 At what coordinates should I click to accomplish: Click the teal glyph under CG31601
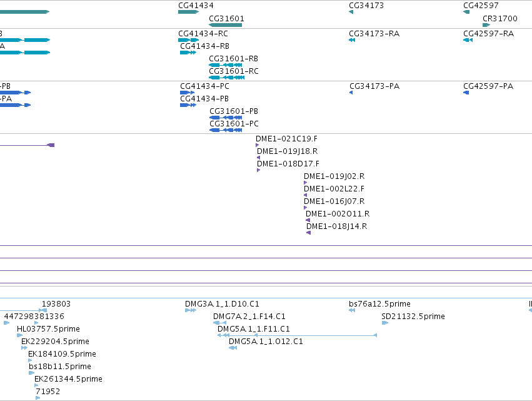(x=225, y=25)
